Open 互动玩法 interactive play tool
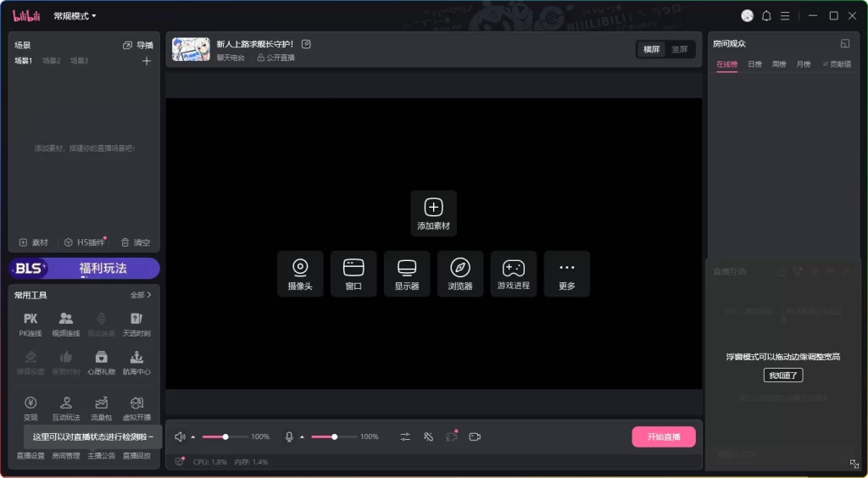868x478 pixels. (x=66, y=409)
